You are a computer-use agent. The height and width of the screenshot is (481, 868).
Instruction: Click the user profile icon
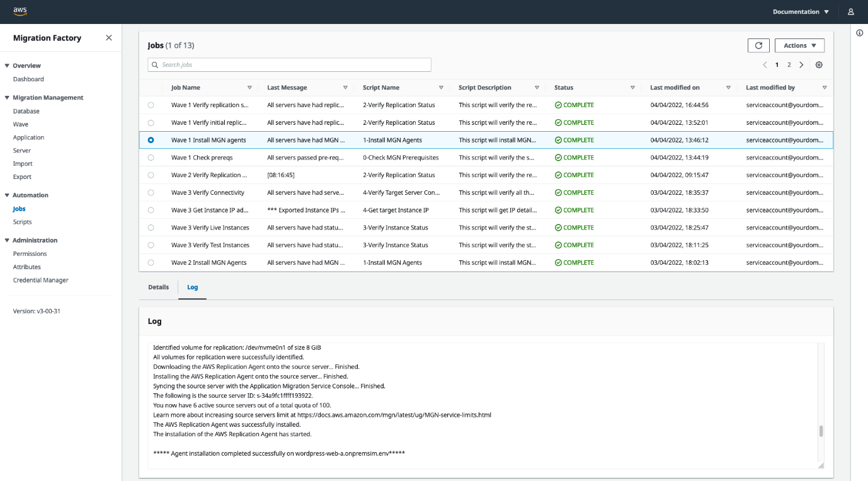click(850, 11)
